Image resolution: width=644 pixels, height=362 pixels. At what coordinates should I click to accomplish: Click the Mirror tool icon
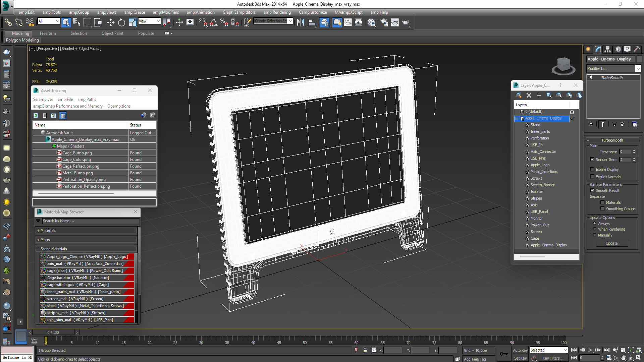tap(301, 22)
